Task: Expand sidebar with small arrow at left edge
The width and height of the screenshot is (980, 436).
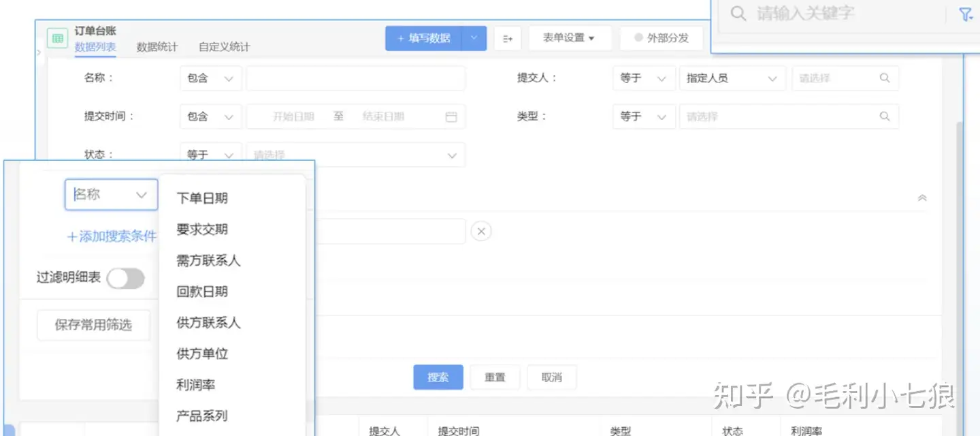Action: pyautogui.click(x=38, y=52)
